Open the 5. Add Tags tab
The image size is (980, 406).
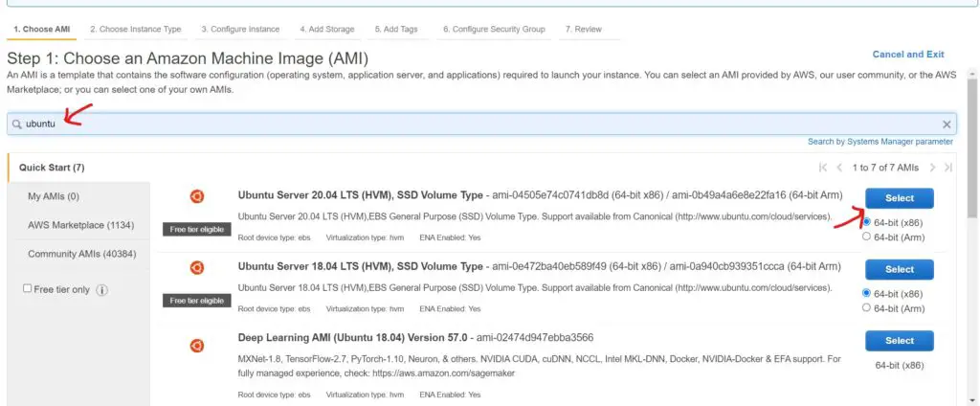point(396,30)
